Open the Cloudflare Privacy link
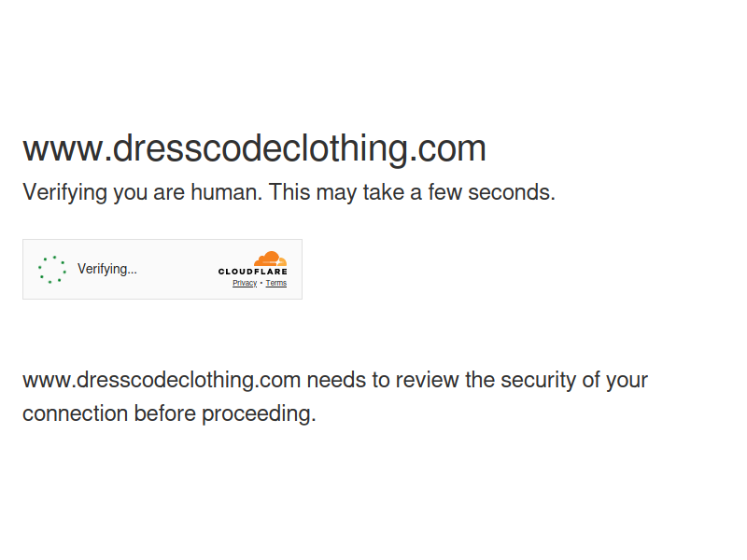Image resolution: width=747 pixels, height=560 pixels. click(245, 283)
